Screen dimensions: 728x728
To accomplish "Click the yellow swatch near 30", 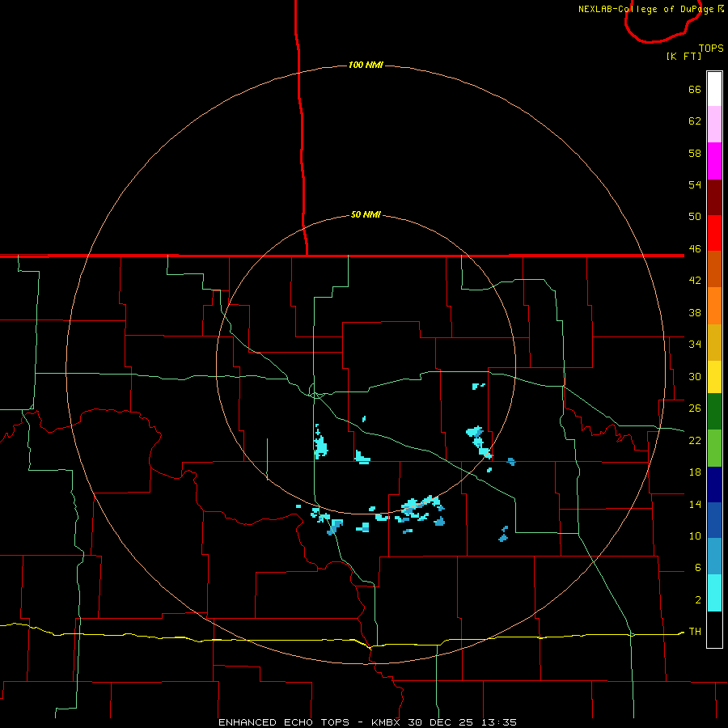I will pyautogui.click(x=714, y=377).
